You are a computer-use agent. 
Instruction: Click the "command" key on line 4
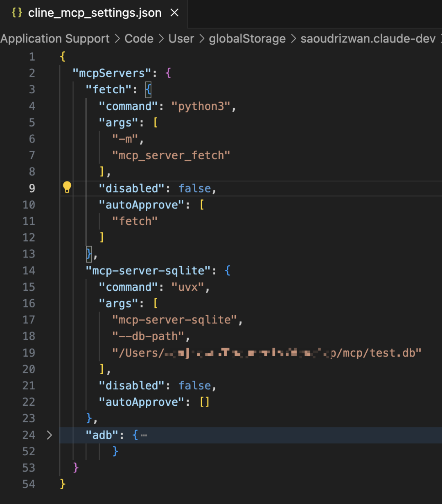point(129,106)
